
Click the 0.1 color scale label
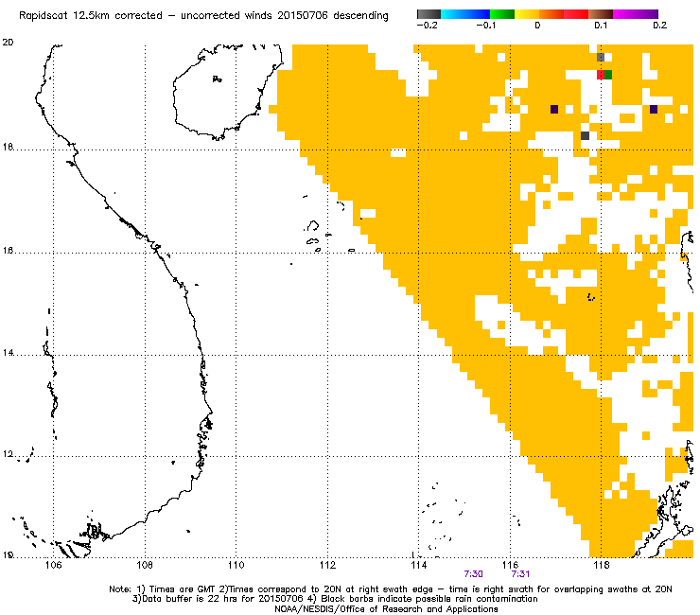(x=601, y=26)
